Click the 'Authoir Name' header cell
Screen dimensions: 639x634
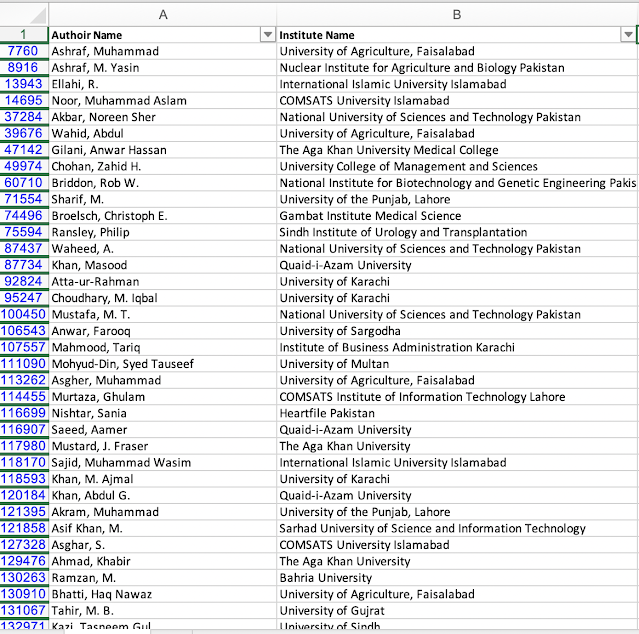click(x=162, y=35)
